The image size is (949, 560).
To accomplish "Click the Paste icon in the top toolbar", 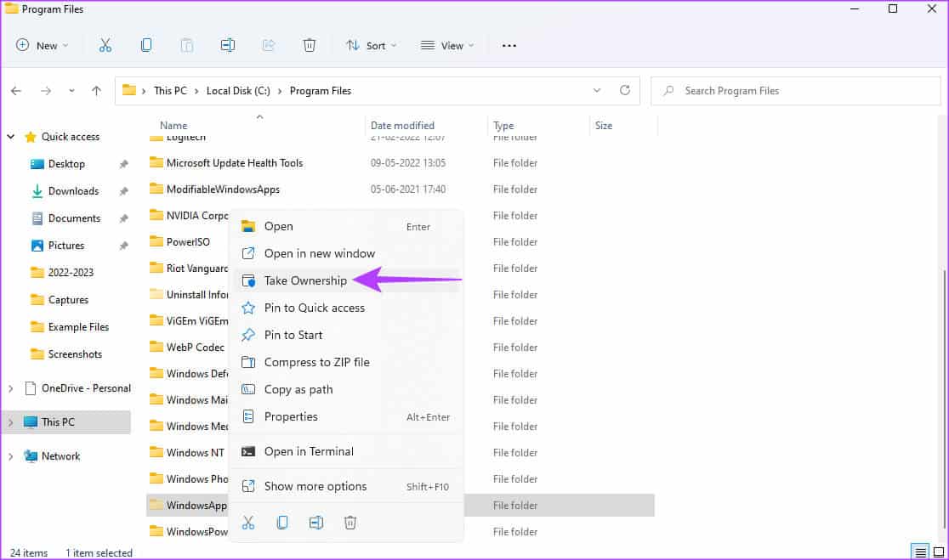I will tap(187, 45).
